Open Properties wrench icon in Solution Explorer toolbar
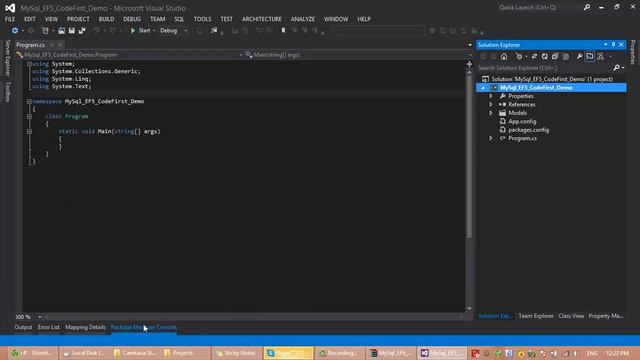The image size is (640, 360). [580, 56]
